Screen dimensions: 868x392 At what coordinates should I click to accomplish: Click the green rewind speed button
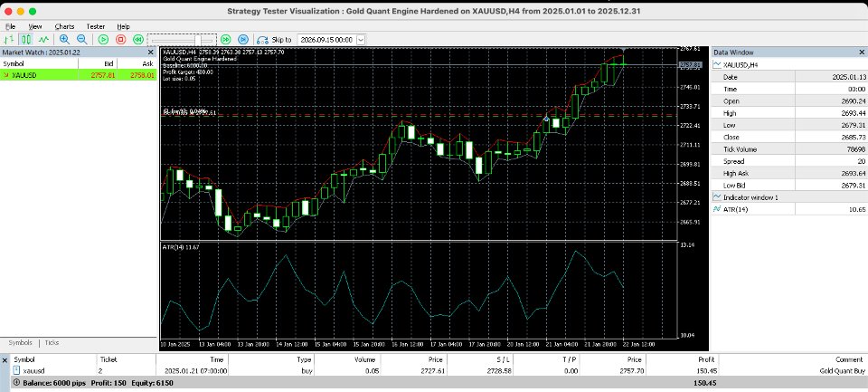(x=138, y=39)
